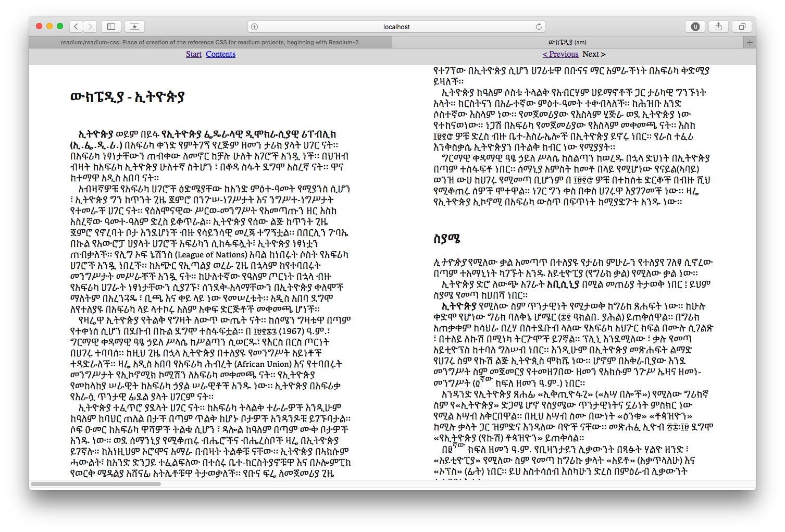The width and height of the screenshot is (785, 532).
Task: Go back using the browser back arrow
Action: [x=77, y=27]
